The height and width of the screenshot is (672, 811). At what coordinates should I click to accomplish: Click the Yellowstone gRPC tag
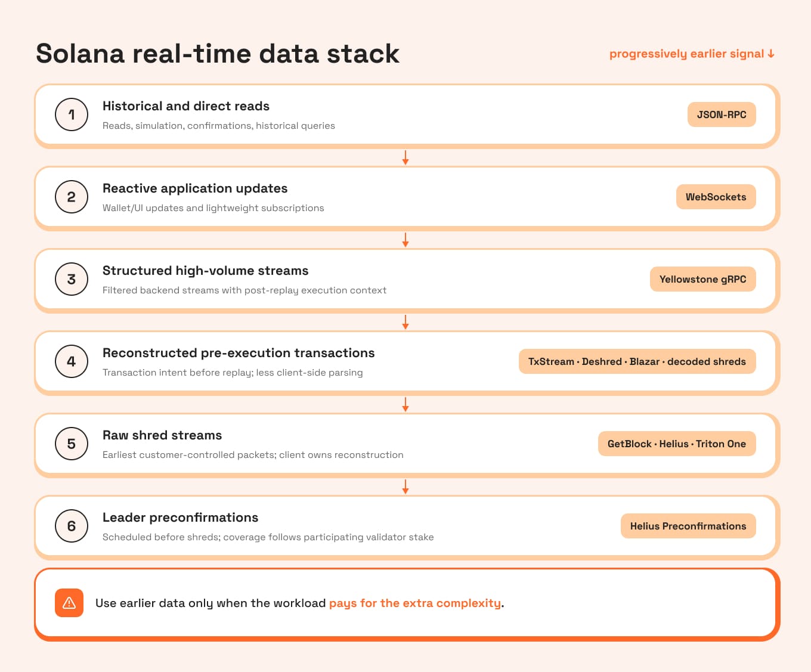(702, 279)
